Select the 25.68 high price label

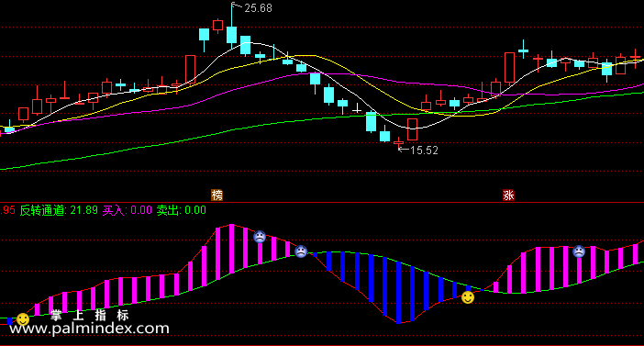259,8
